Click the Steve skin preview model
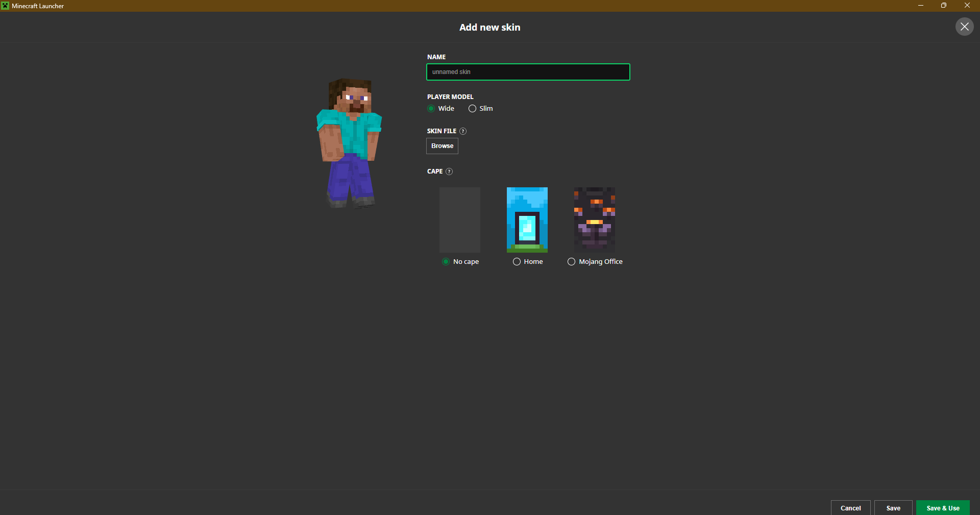The image size is (980, 515). pyautogui.click(x=350, y=143)
